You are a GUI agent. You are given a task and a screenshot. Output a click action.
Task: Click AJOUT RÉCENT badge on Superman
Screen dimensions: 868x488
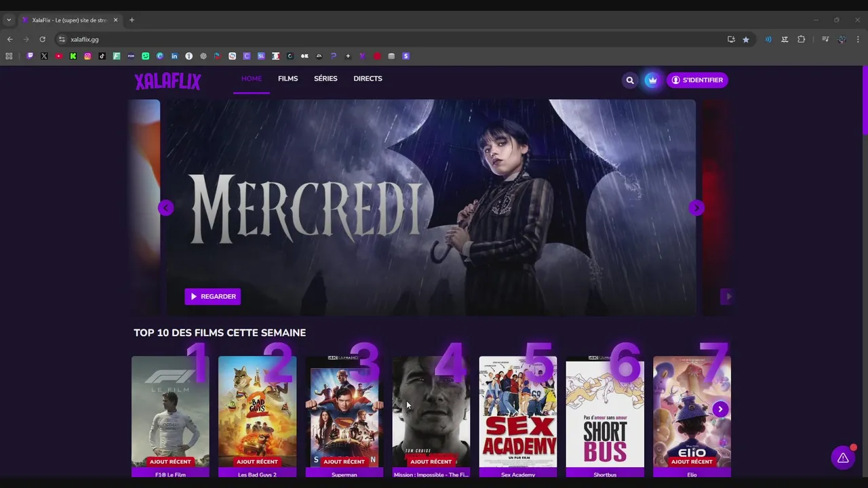click(344, 462)
